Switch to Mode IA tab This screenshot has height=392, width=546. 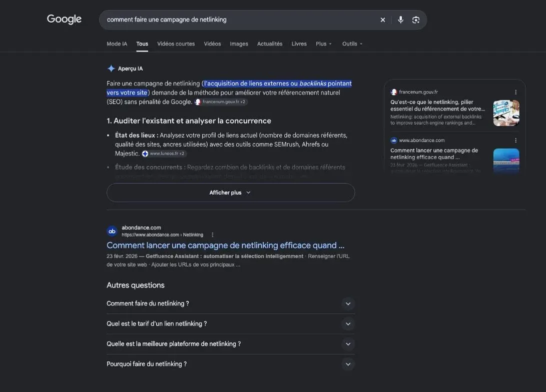coord(117,44)
